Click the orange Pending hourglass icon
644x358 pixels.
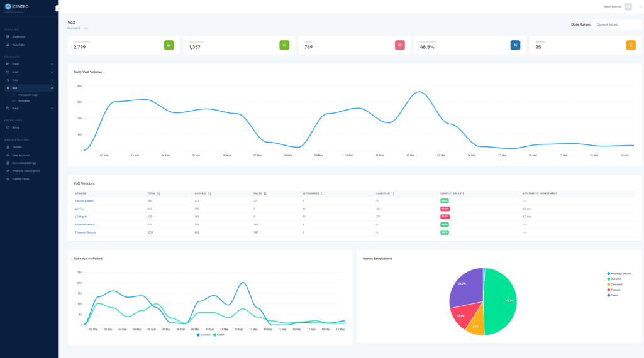[x=630, y=45]
